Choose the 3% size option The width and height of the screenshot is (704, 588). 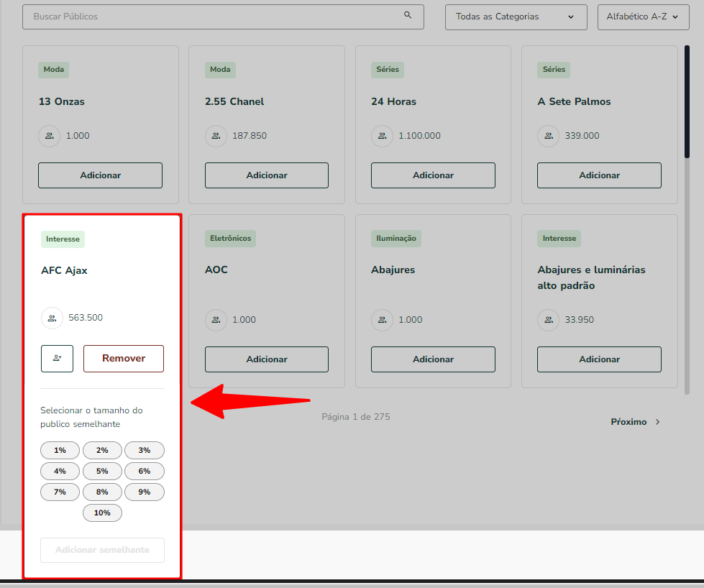(x=144, y=450)
